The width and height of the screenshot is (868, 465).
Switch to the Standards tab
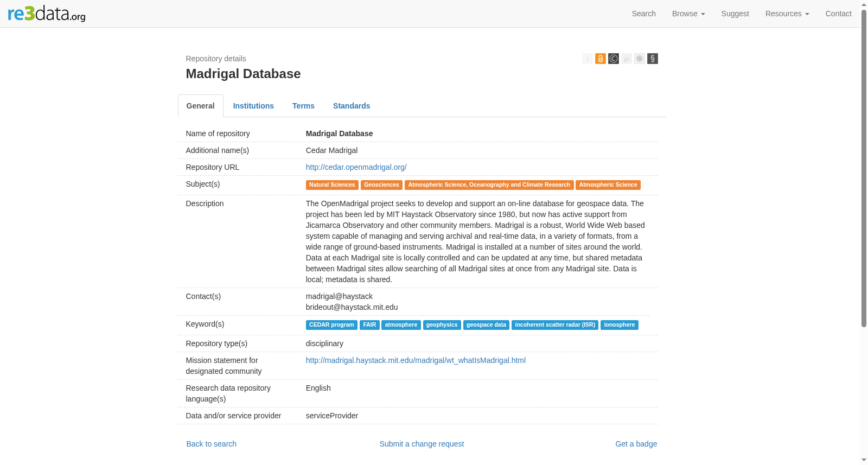[x=352, y=106]
